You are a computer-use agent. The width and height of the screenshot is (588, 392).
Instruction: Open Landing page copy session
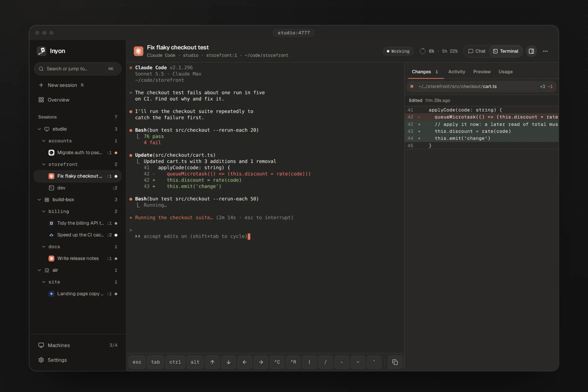point(78,294)
